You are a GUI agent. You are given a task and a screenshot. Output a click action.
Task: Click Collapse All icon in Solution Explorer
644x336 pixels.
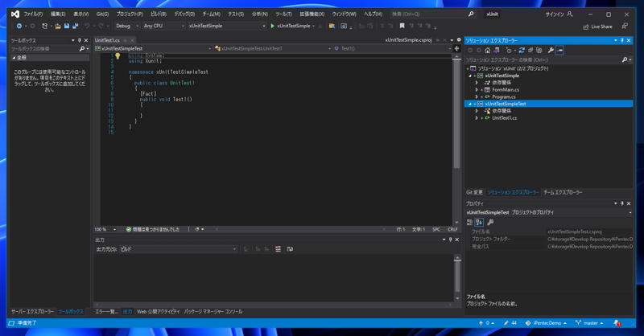[x=530, y=50]
